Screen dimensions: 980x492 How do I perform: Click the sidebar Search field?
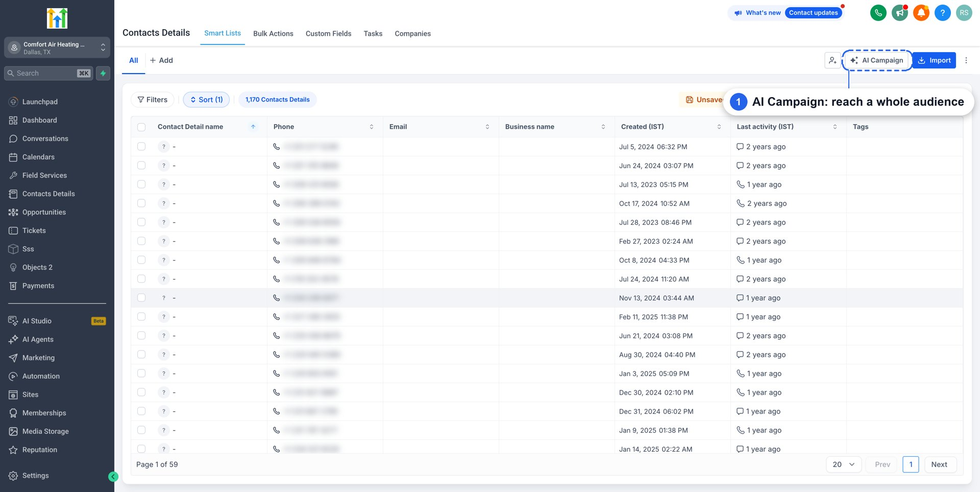49,73
